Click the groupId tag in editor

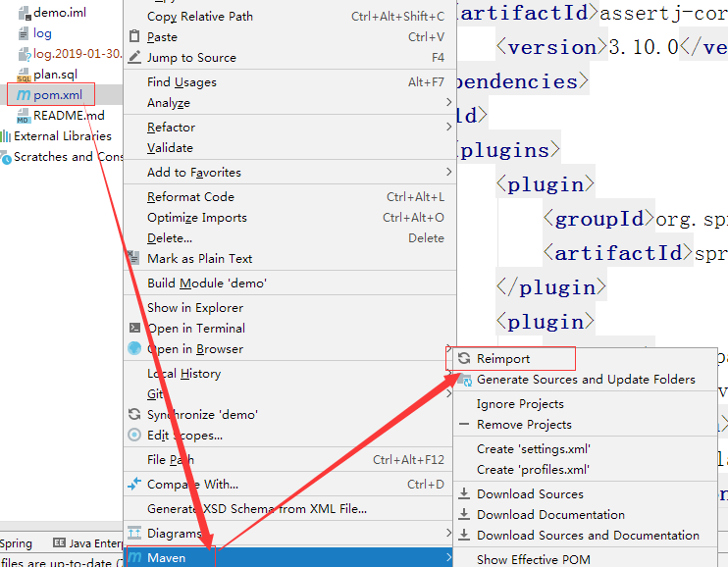pos(598,219)
